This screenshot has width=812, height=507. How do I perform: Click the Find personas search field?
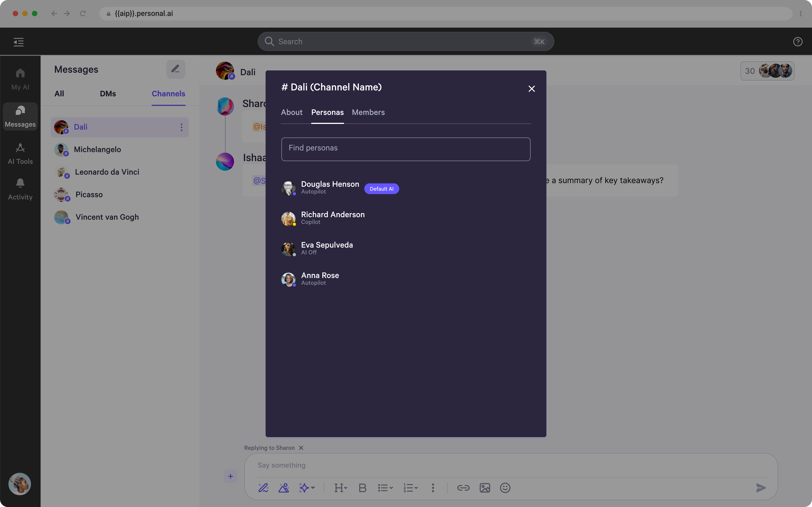tap(405, 149)
